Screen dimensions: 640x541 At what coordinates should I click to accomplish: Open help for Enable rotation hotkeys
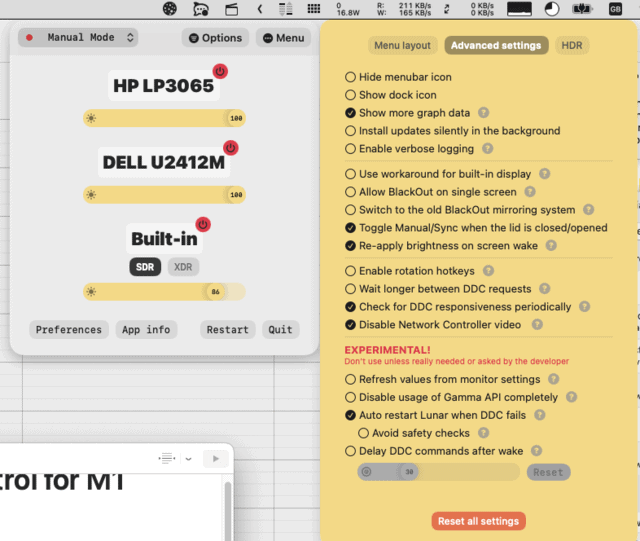pyautogui.click(x=488, y=271)
